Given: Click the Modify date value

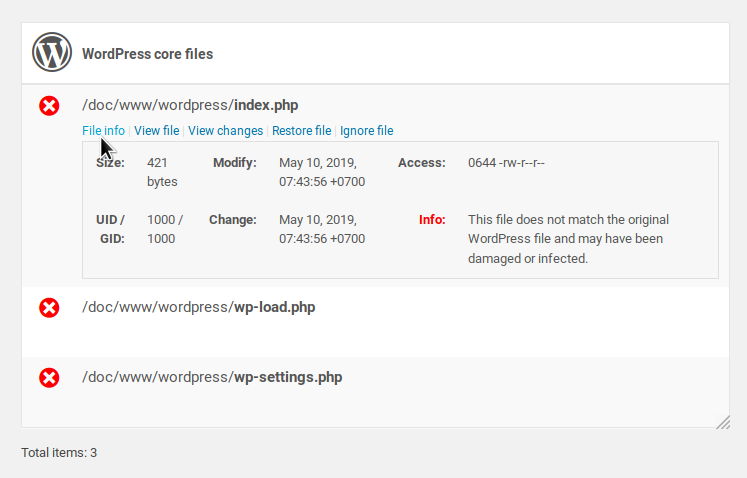Looking at the screenshot, I should click(x=322, y=172).
